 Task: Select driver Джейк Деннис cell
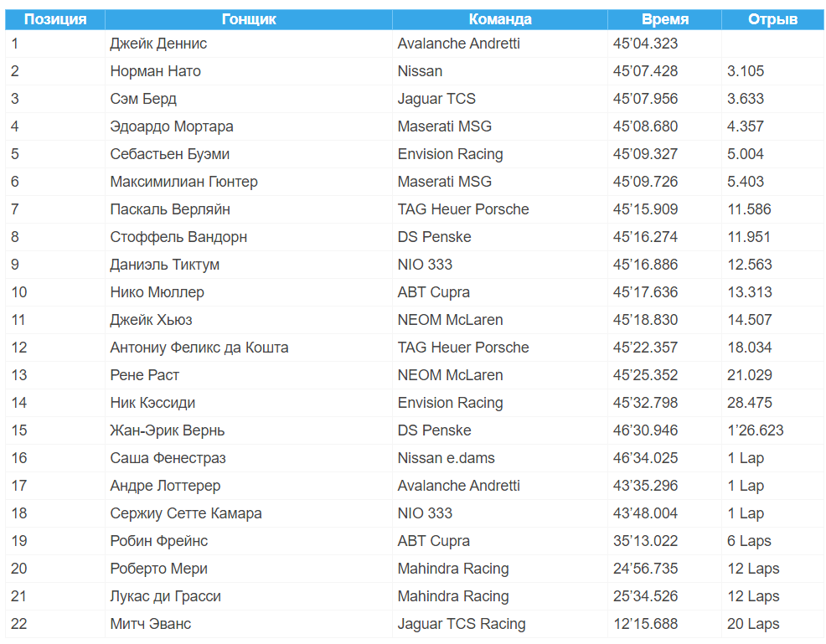[x=158, y=44]
